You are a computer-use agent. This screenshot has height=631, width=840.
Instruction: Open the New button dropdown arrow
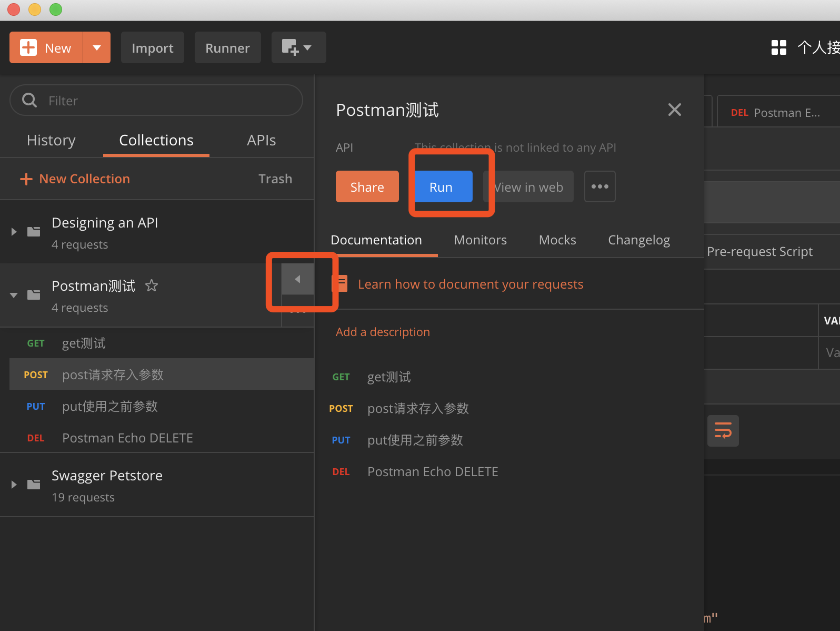point(97,47)
